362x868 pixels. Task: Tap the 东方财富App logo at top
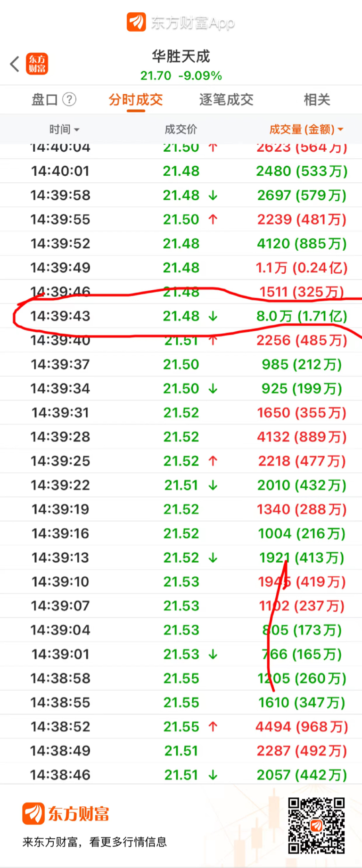[181, 22]
